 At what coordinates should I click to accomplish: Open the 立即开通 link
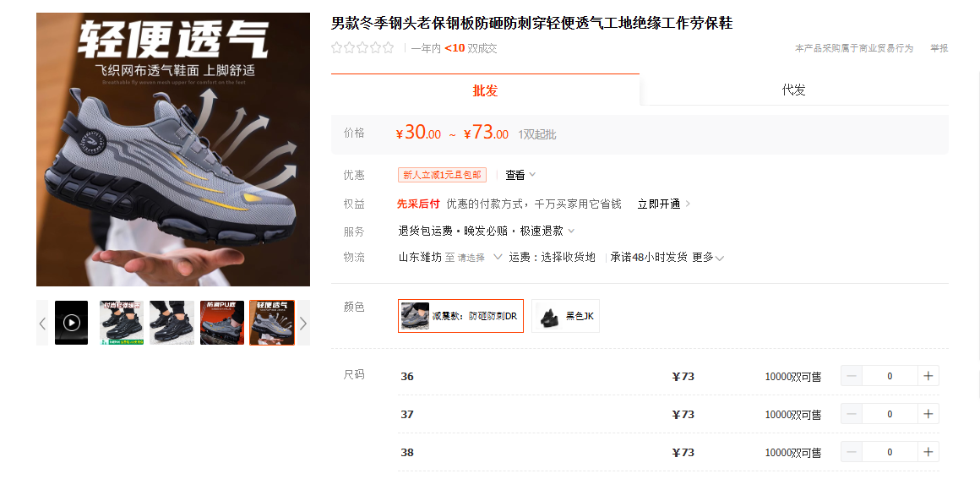coord(664,204)
